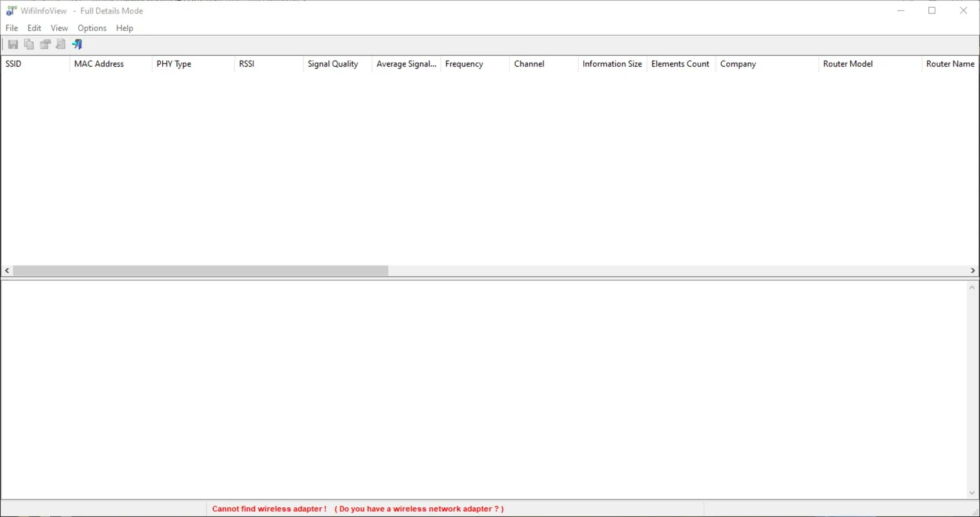This screenshot has height=517, width=980.
Task: Click the Save Selected Items toolbar icon
Action: coord(13,44)
